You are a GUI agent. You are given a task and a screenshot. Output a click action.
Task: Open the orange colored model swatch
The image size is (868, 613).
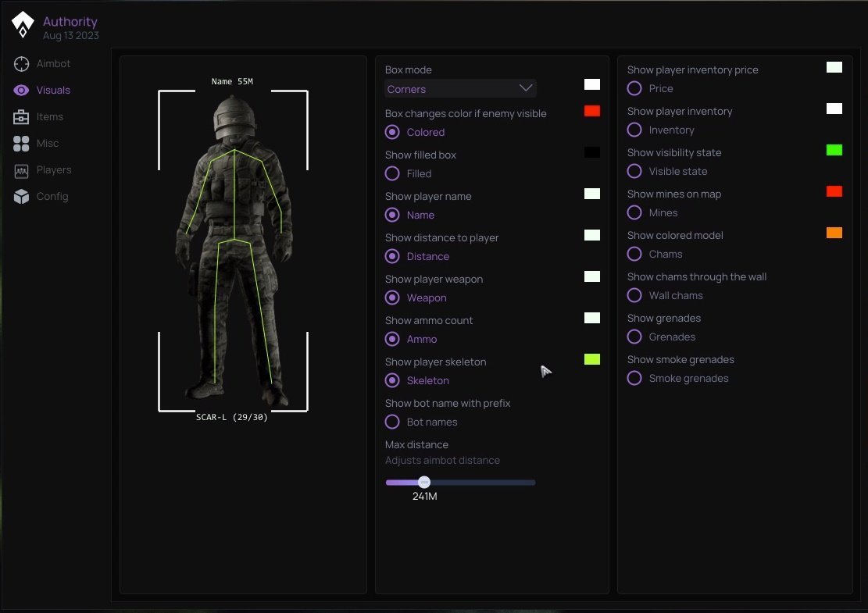(834, 233)
